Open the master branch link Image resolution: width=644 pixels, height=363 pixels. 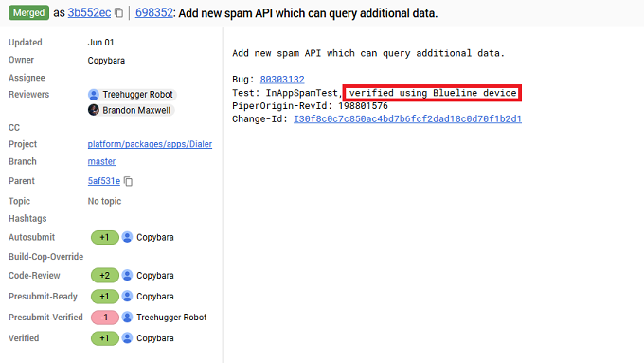pos(101,161)
